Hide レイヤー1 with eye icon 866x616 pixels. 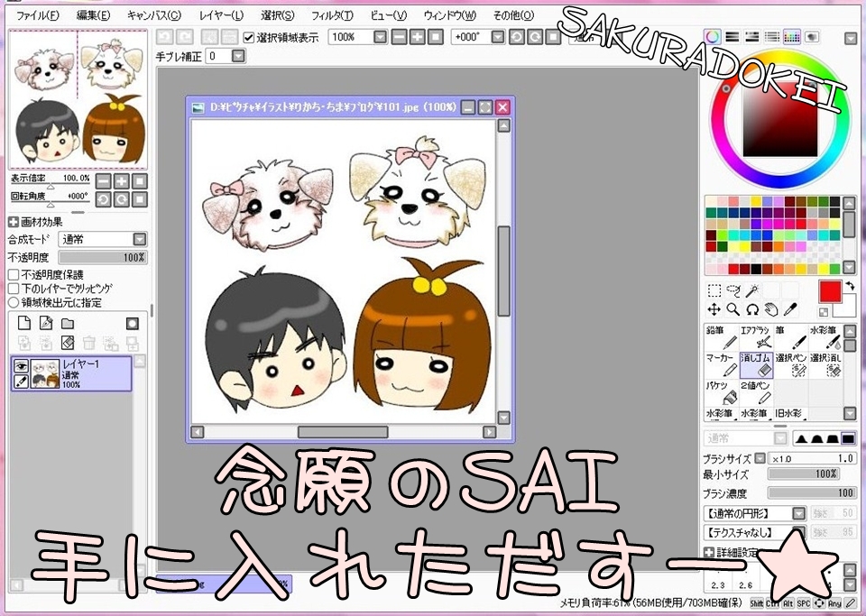tap(21, 366)
